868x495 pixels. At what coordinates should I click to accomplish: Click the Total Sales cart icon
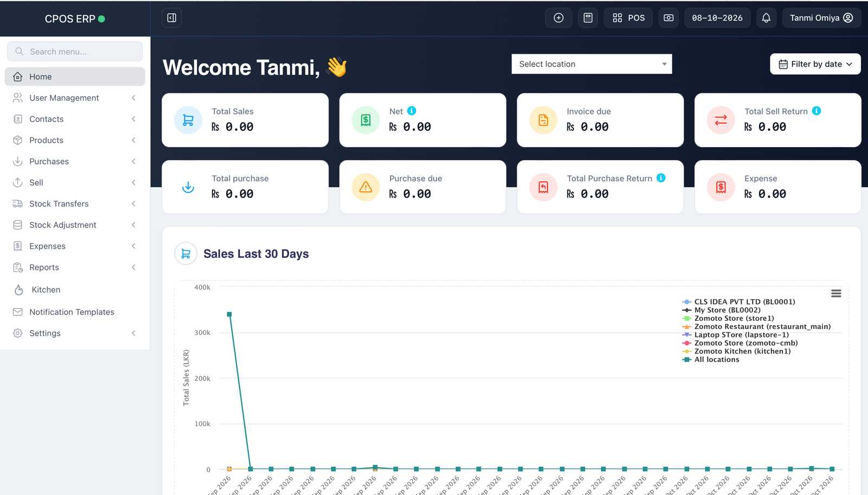(x=188, y=120)
